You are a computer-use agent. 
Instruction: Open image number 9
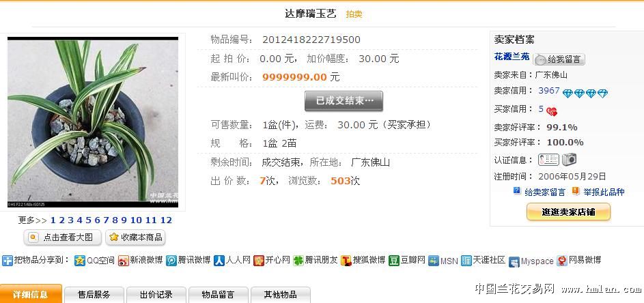(x=124, y=220)
